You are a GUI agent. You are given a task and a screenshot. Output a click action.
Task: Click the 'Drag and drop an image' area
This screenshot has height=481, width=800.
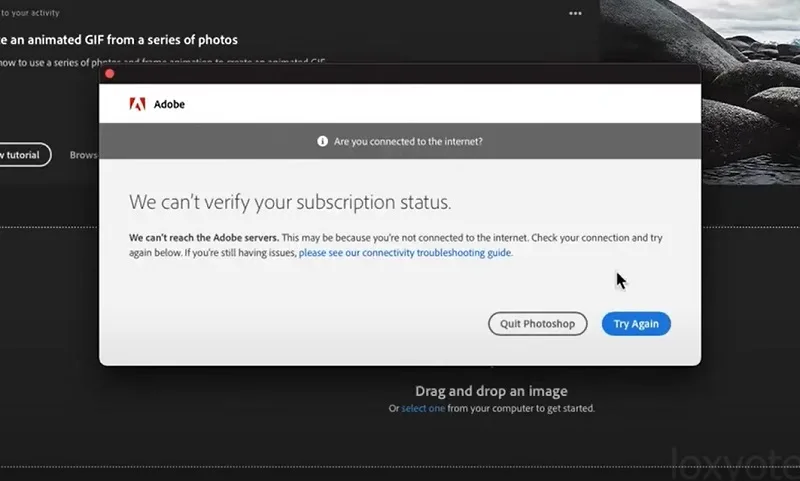click(x=491, y=391)
